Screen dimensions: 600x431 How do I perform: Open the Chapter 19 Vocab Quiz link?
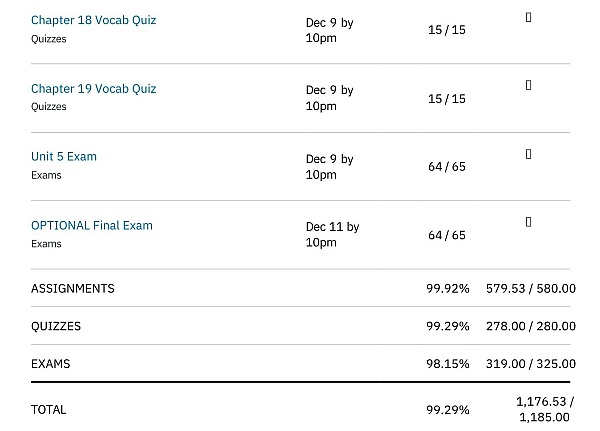coord(93,88)
